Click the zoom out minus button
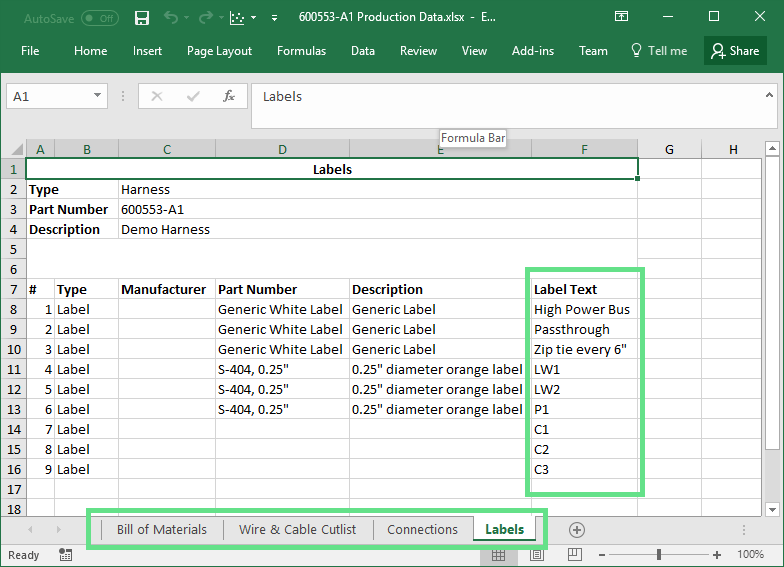This screenshot has height=567, width=784. pyautogui.click(x=602, y=555)
